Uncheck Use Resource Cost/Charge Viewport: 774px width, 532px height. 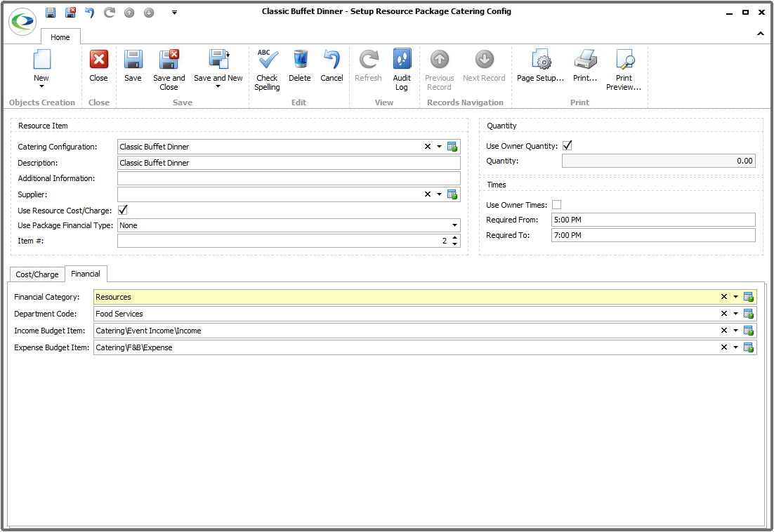(x=123, y=210)
